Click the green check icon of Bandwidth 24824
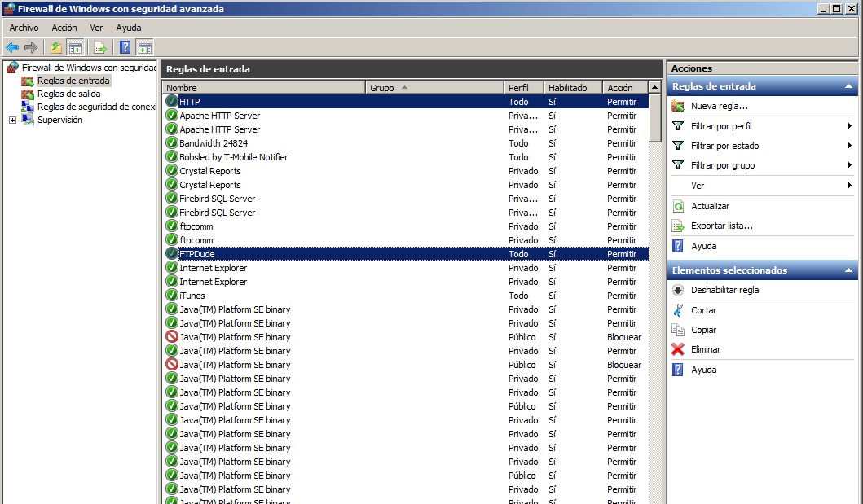This screenshot has height=504, width=863. tap(172, 143)
